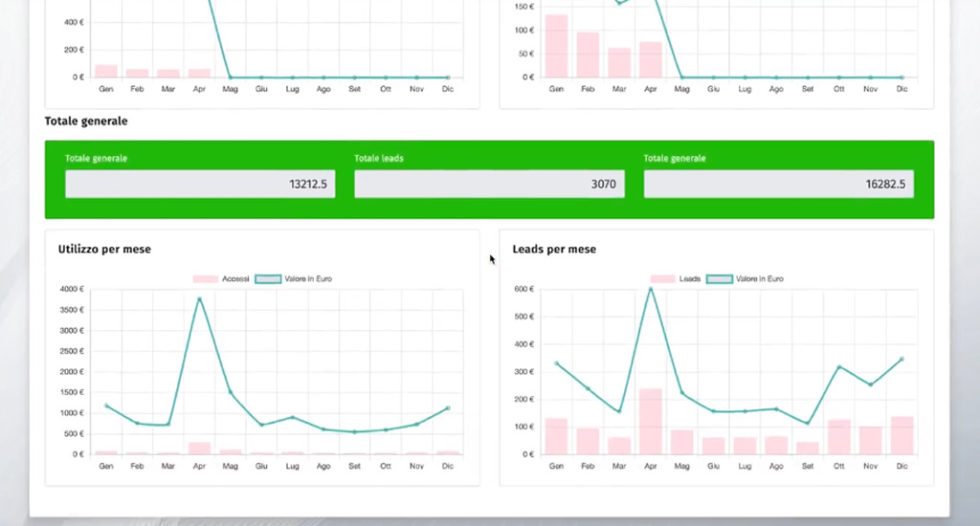980x526 pixels.
Task: Toggle Valore in Euro legend in Leads chart
Action: click(x=745, y=278)
